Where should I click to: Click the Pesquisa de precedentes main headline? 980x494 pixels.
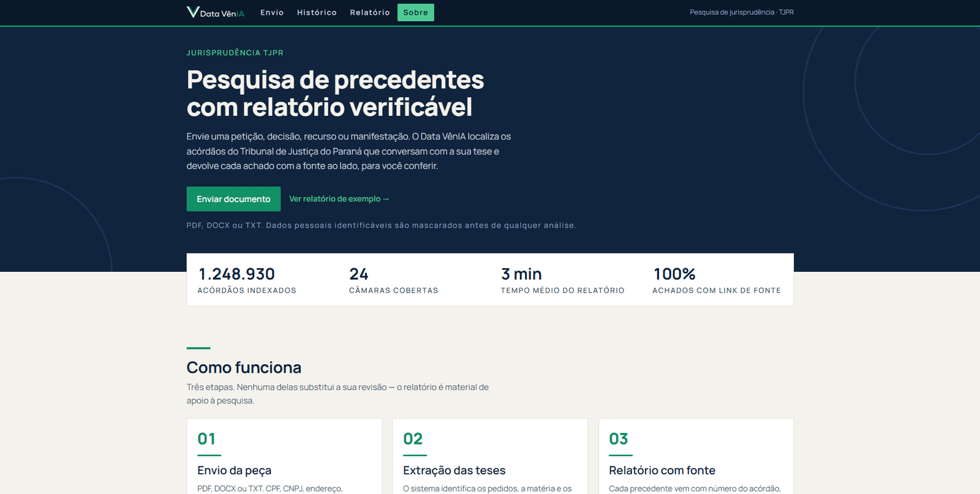tap(336, 93)
